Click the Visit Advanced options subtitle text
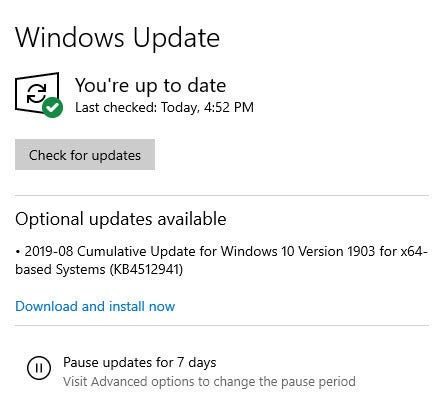This screenshot has height=394, width=442. point(209,381)
